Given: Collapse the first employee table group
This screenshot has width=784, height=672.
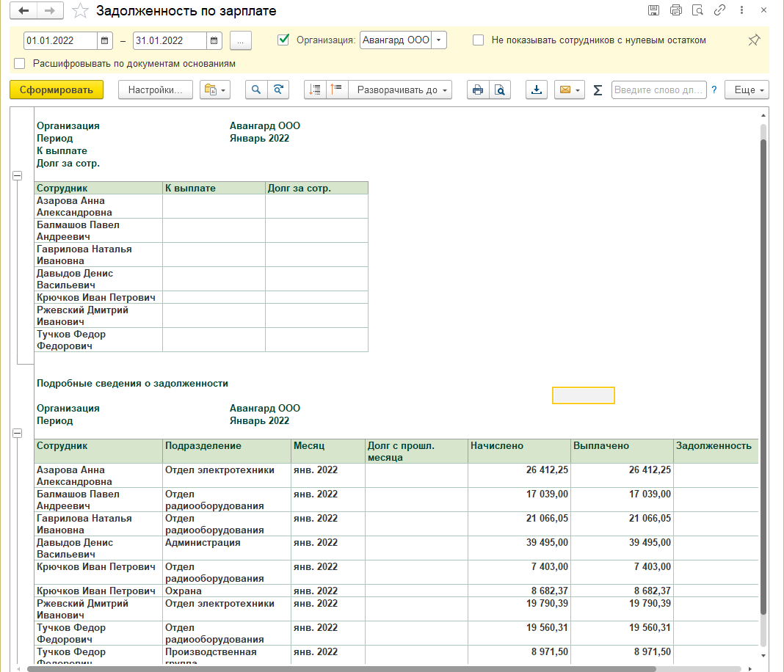Looking at the screenshot, I should tap(18, 175).
